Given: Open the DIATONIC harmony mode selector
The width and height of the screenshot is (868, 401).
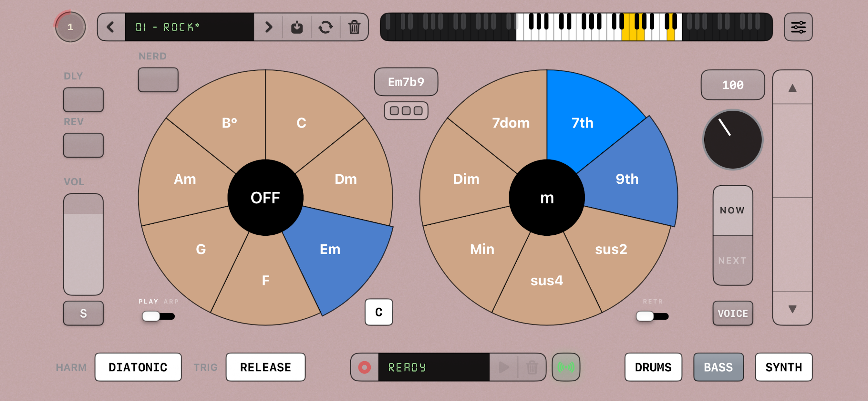Looking at the screenshot, I should point(138,367).
